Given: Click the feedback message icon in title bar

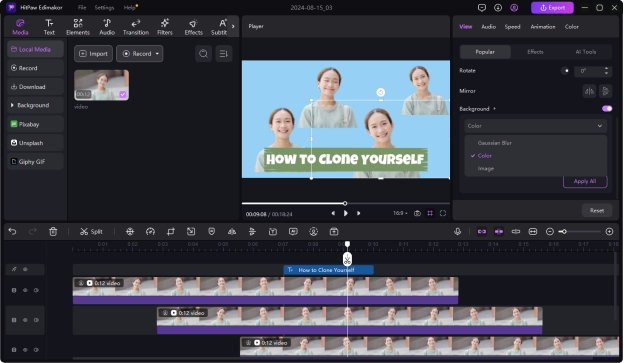Looking at the screenshot, I should (482, 8).
